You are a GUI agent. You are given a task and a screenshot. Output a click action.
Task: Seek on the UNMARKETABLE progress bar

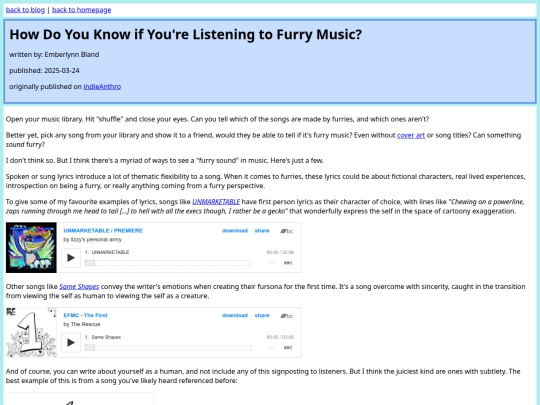point(168,263)
